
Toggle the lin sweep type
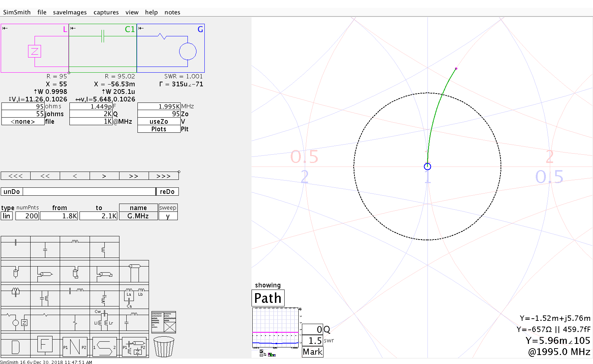coord(7,216)
